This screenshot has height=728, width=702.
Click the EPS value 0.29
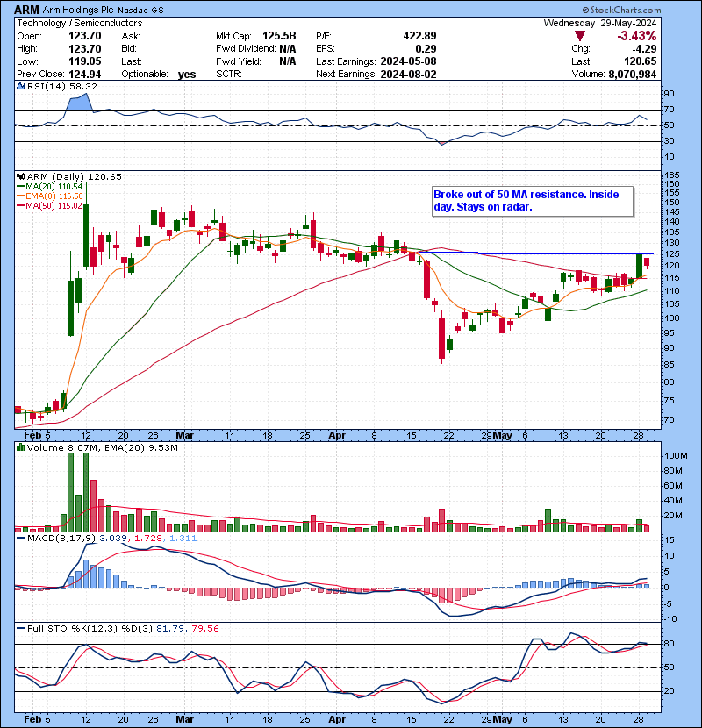pyautogui.click(x=426, y=49)
